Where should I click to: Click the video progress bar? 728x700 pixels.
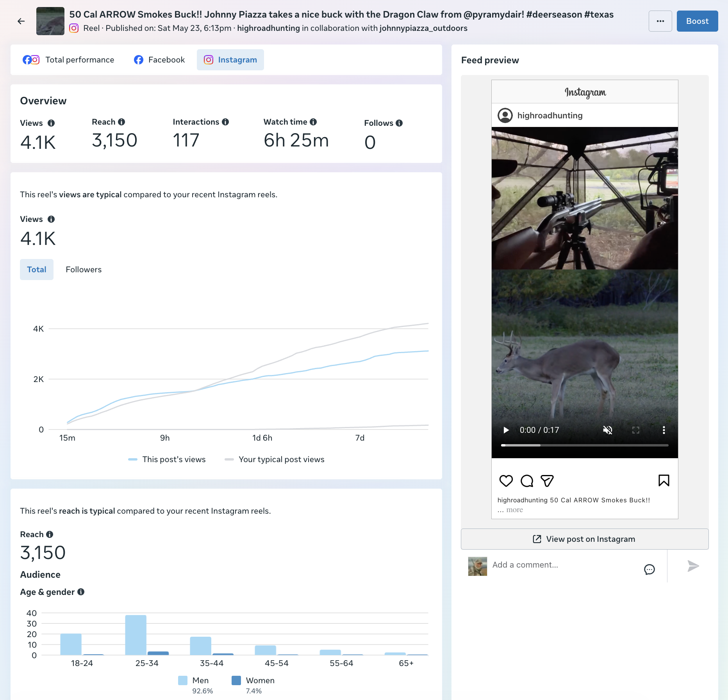(x=585, y=445)
